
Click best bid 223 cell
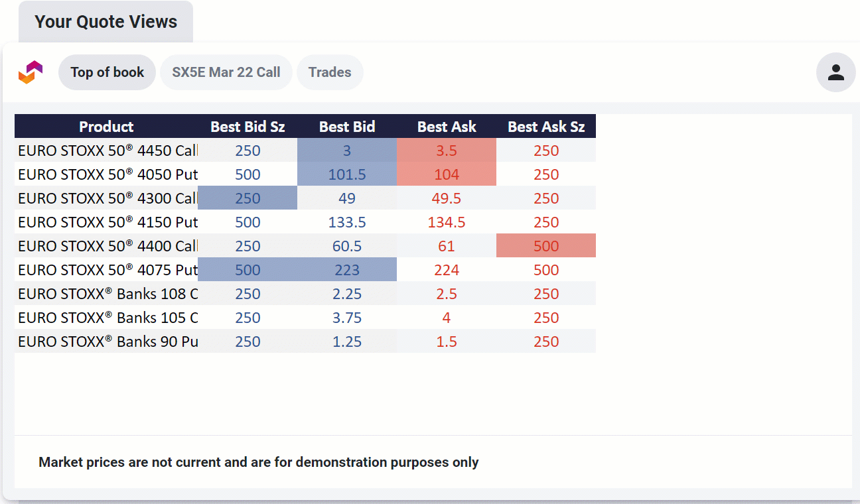[x=347, y=270]
